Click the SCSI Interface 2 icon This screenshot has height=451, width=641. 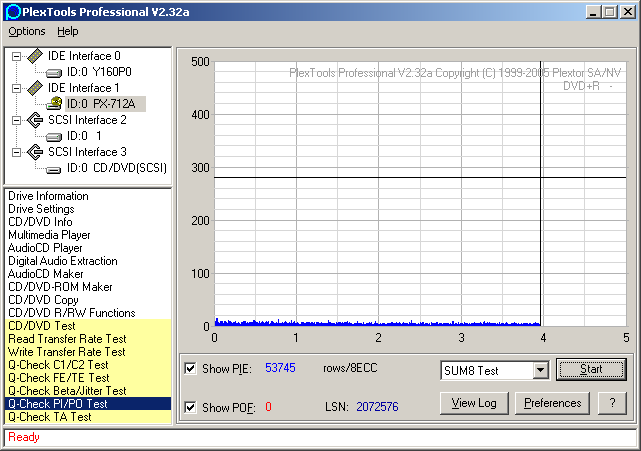tap(35, 120)
